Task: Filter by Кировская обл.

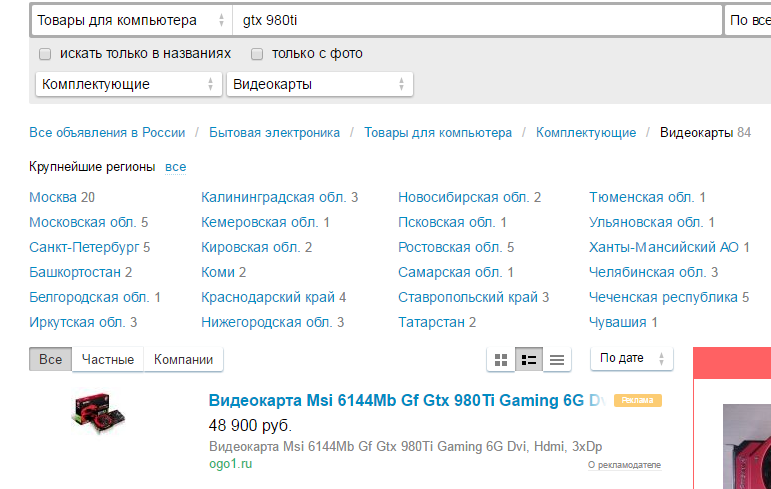Action: (251, 247)
